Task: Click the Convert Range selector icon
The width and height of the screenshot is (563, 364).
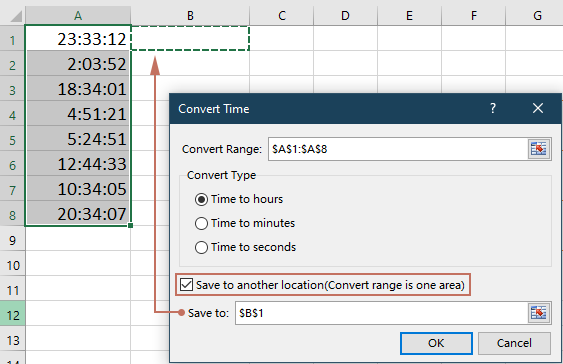Action: coord(539,149)
